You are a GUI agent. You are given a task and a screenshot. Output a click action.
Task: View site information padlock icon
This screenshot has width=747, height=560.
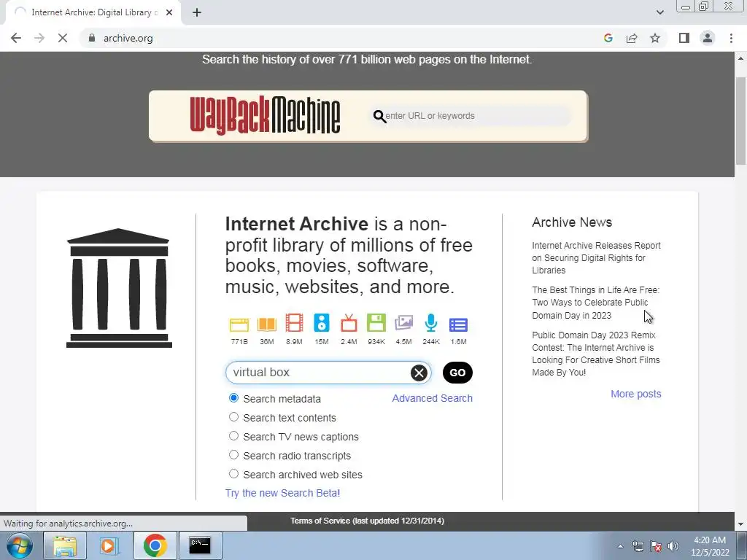click(92, 38)
